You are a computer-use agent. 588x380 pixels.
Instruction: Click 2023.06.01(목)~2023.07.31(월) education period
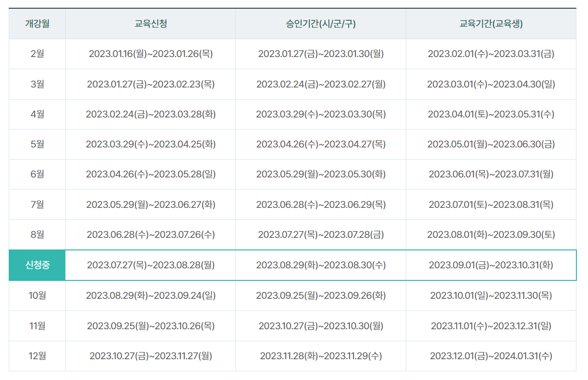(x=491, y=174)
